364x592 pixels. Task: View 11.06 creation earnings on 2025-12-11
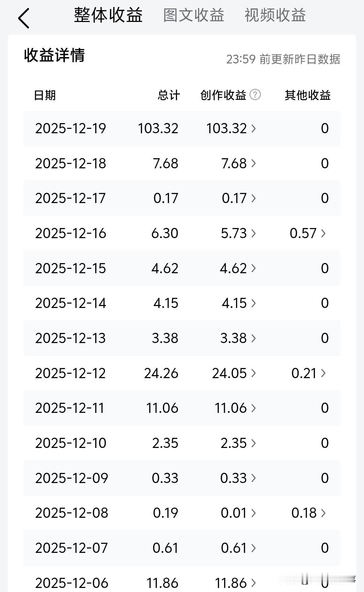(x=236, y=408)
